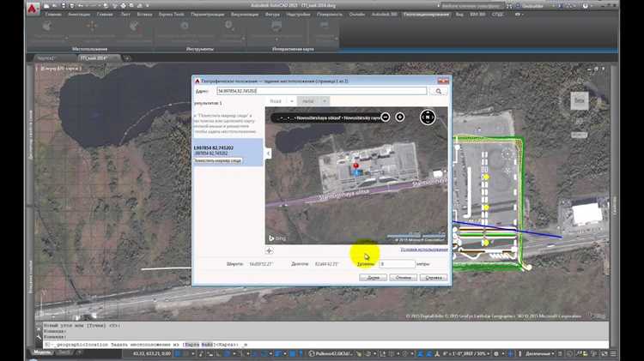
Task: Zoom in the Bing map preview
Action: tap(399, 117)
